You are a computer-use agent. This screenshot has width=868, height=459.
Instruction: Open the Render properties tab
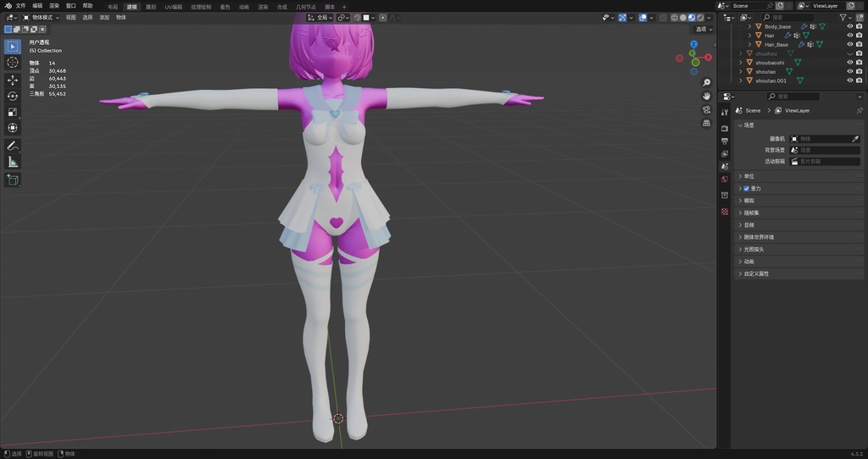[725, 128]
